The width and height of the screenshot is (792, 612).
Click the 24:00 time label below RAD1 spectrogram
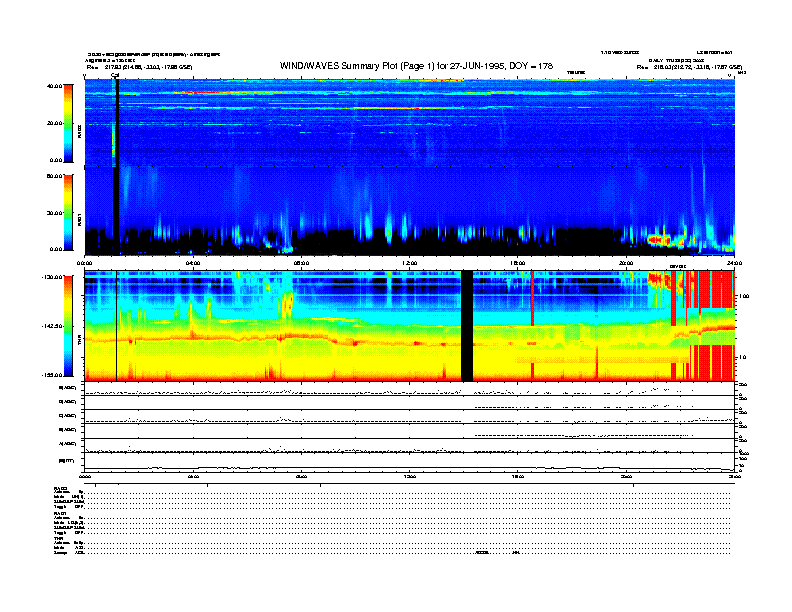click(x=734, y=263)
